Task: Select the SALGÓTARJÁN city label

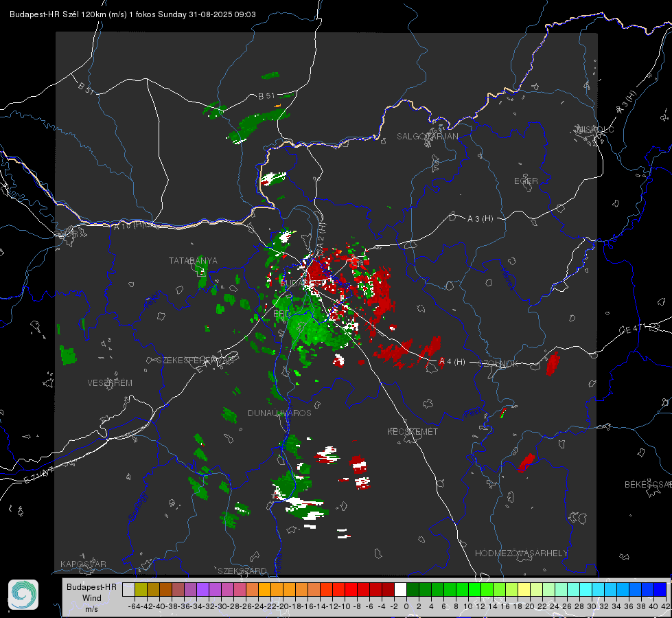Action: tap(427, 137)
